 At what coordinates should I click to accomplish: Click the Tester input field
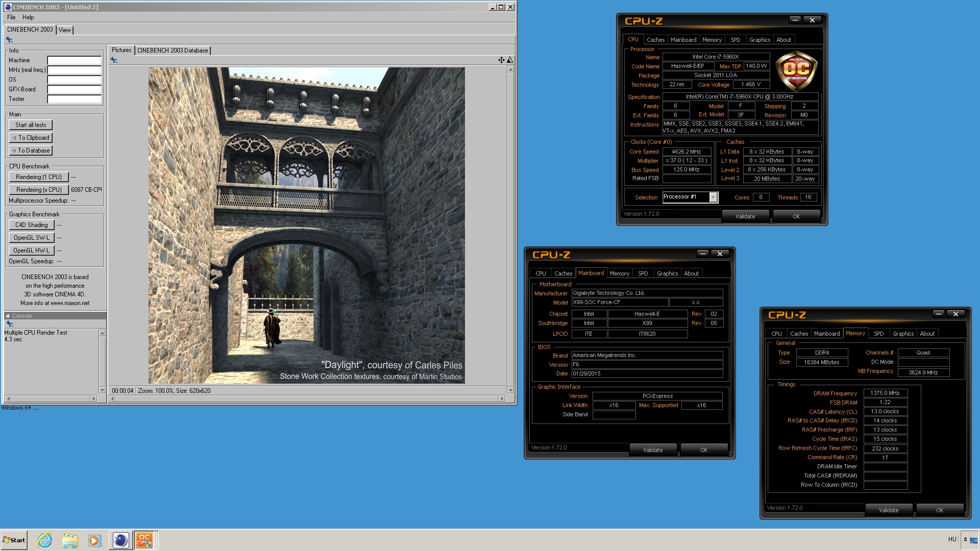pos(74,99)
